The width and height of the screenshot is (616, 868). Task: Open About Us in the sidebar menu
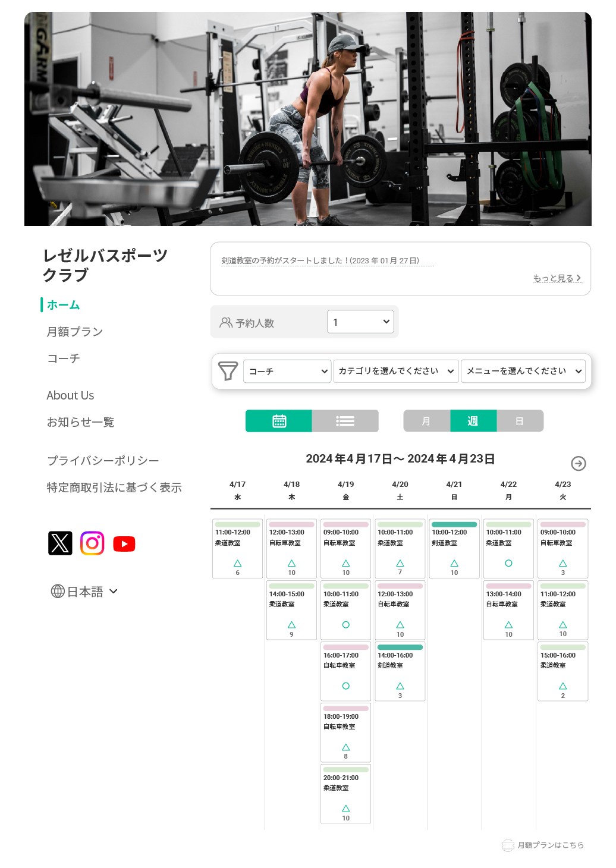pyautogui.click(x=70, y=395)
